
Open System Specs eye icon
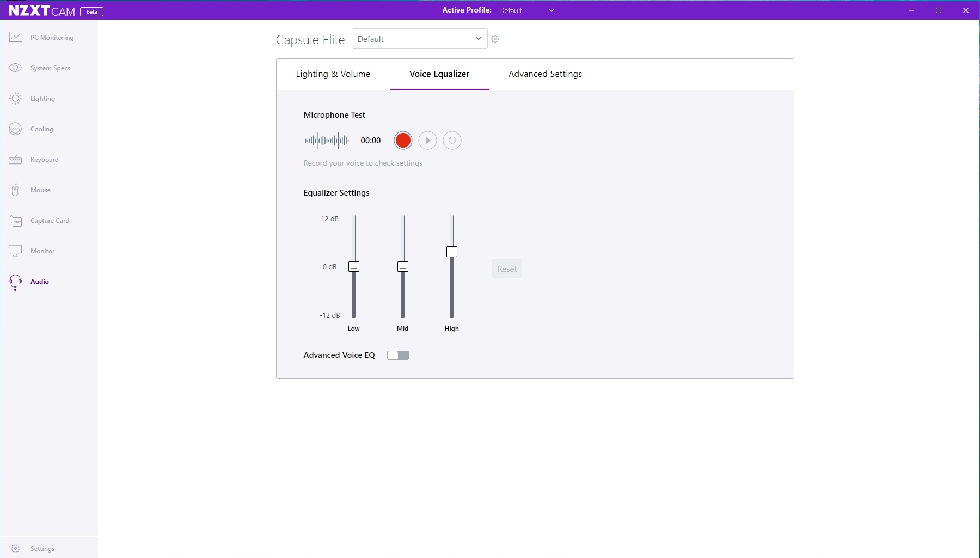tap(15, 68)
